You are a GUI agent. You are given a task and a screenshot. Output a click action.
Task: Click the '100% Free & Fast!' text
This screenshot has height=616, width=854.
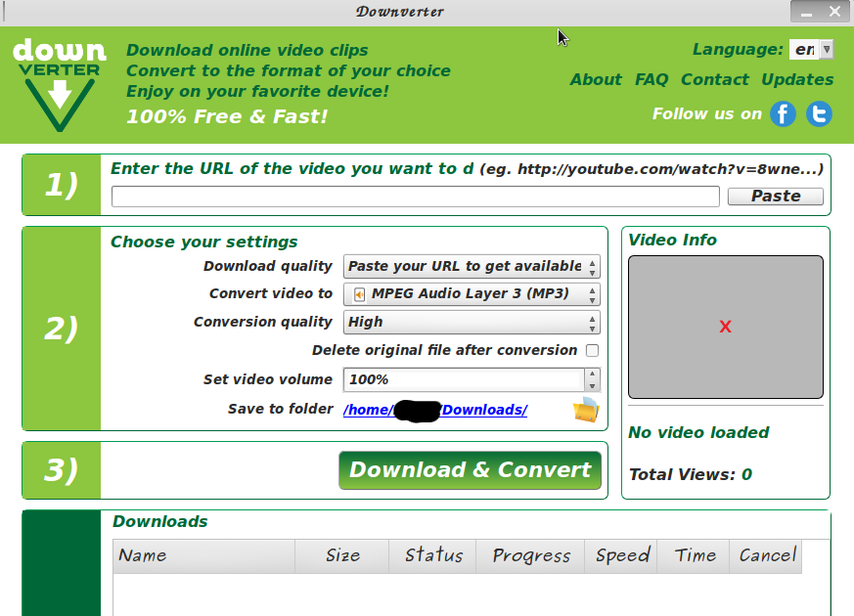[227, 116]
